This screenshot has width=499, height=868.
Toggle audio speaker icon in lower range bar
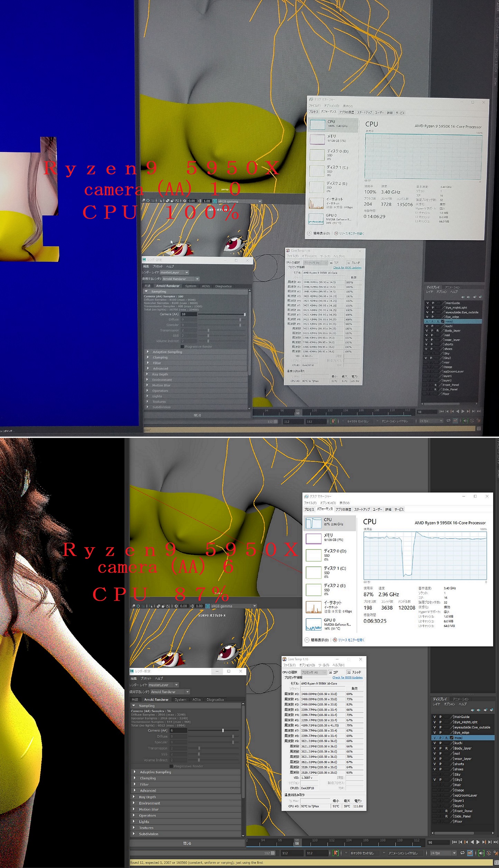(481, 853)
